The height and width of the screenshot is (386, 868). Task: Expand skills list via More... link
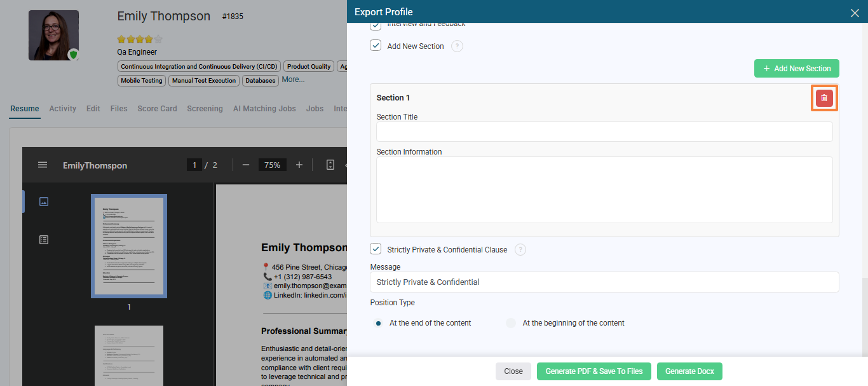(x=293, y=80)
